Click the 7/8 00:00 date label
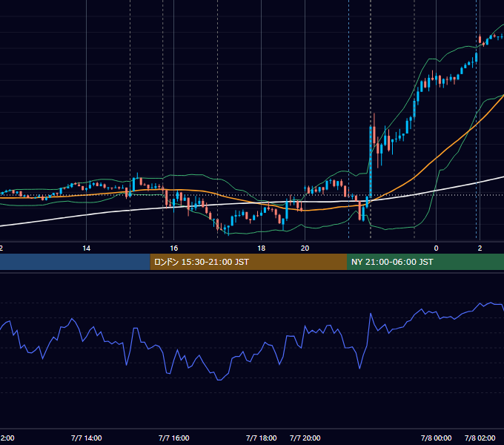 (x=436, y=438)
